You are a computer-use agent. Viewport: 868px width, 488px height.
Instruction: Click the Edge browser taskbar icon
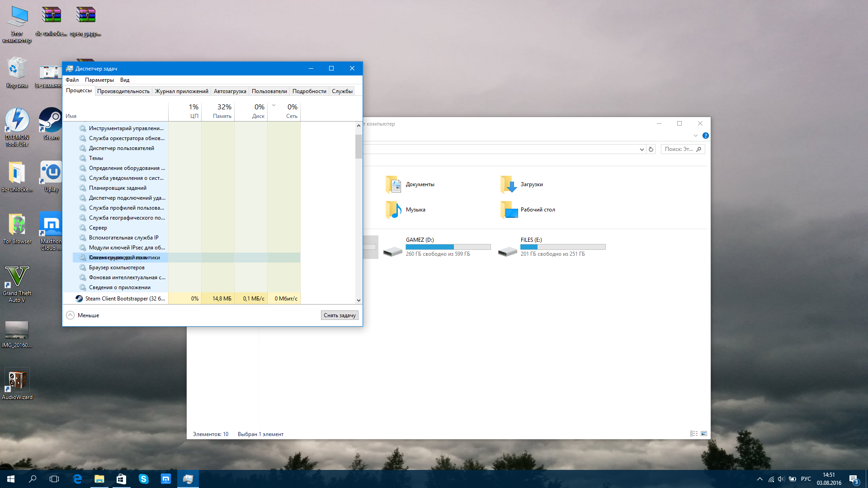pos(77,479)
